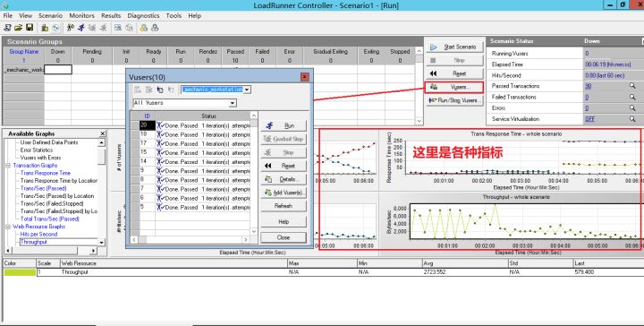The width and height of the screenshot is (644, 326).
Task: Click the green Throughput color swatch
Action: 20,272
